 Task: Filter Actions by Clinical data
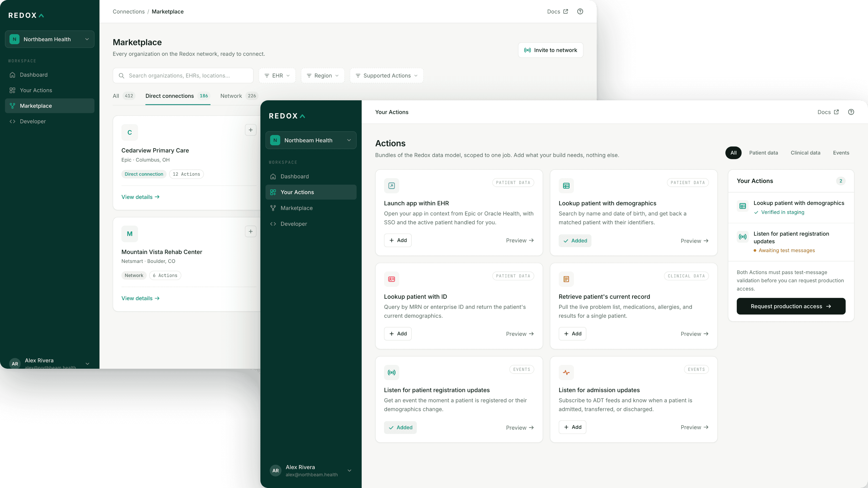click(805, 153)
